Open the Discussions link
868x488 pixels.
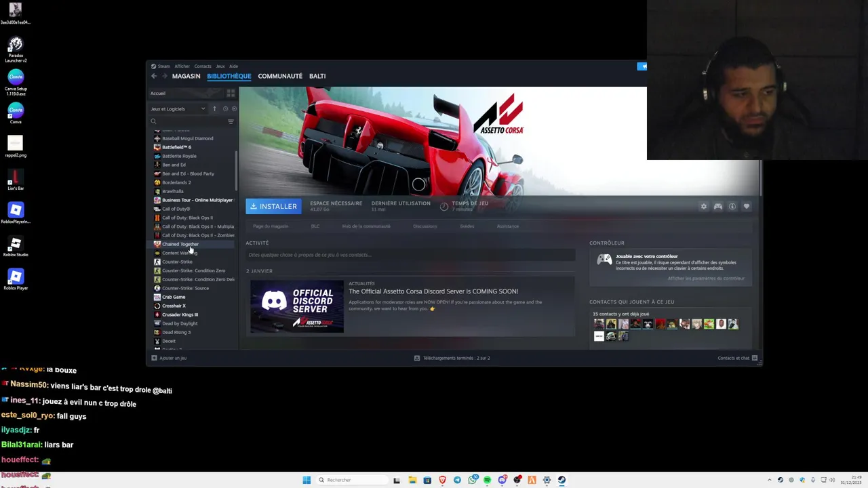click(425, 226)
